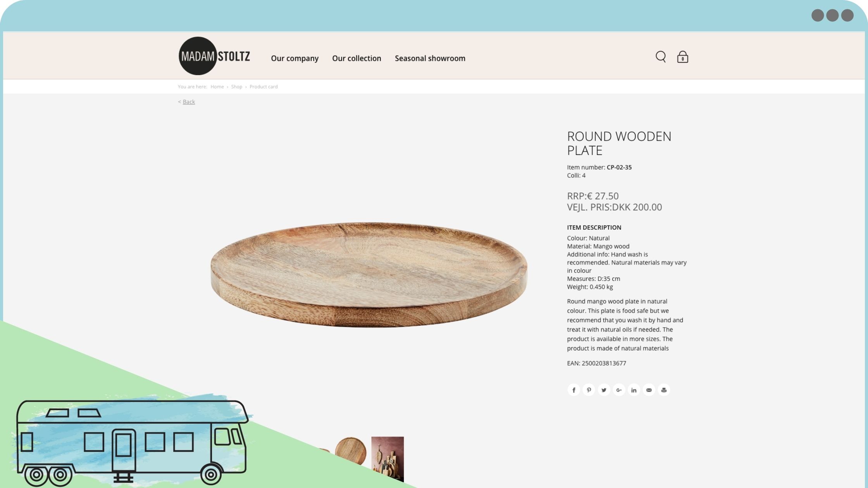Open the search magnifier icon
This screenshot has width=868, height=488.
[661, 57]
